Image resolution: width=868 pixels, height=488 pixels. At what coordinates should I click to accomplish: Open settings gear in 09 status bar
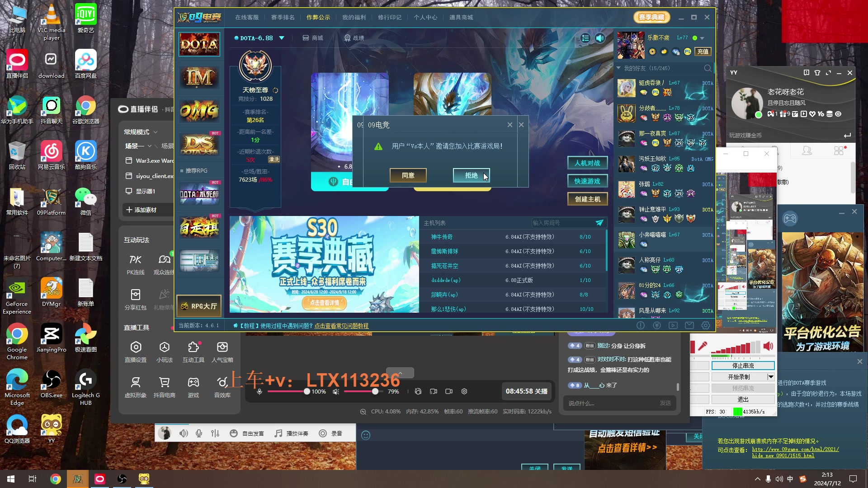click(x=706, y=325)
